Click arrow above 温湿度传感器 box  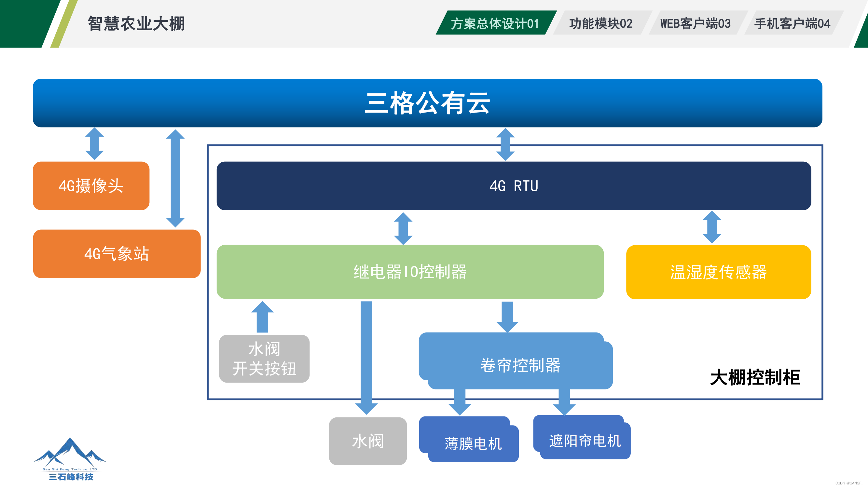point(712,227)
